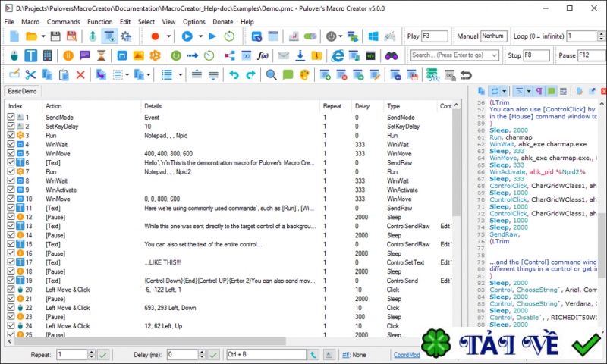This screenshot has height=364, width=607.
Task: Uncheck row 17 [Text] checkbox
Action: (11, 262)
